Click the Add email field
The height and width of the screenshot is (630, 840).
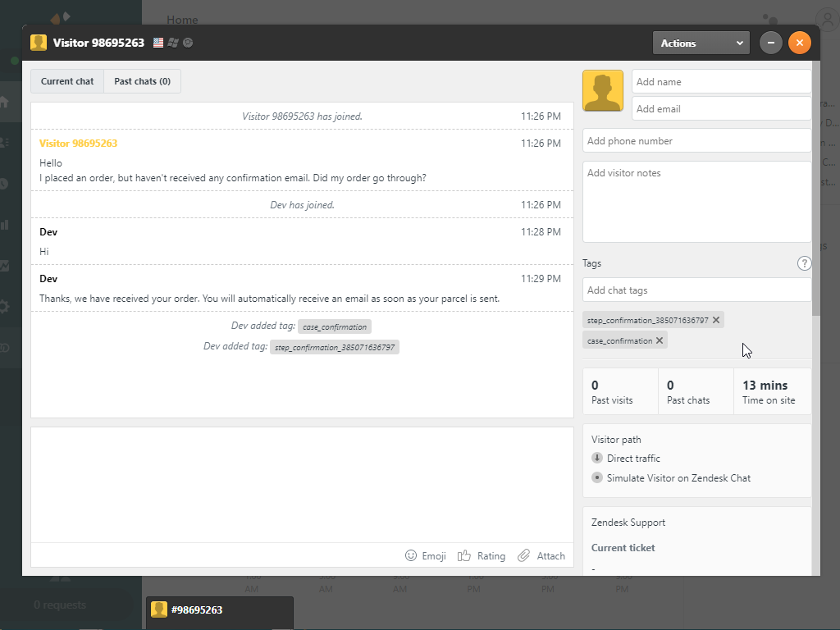click(721, 109)
